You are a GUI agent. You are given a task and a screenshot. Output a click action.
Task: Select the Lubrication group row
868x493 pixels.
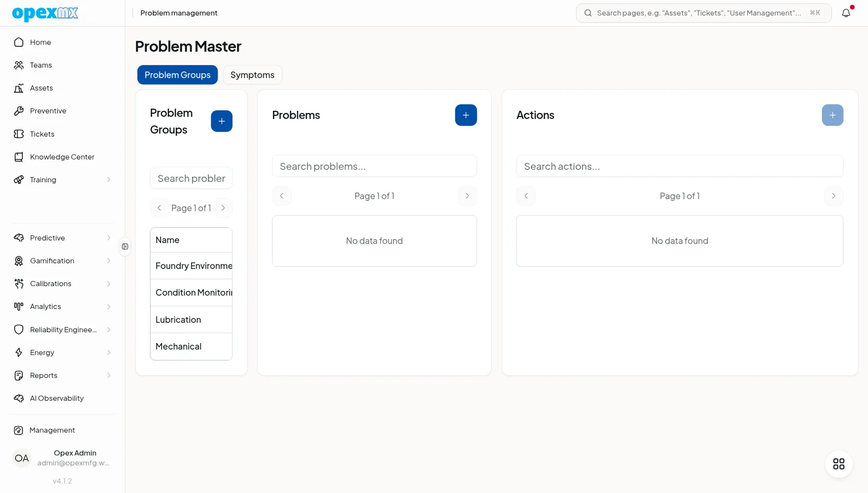(x=191, y=320)
